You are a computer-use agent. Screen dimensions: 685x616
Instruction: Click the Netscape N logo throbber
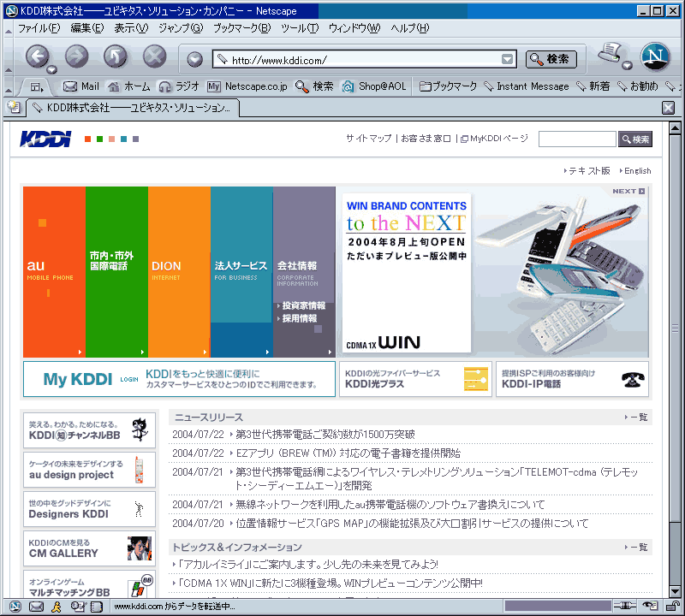point(655,56)
